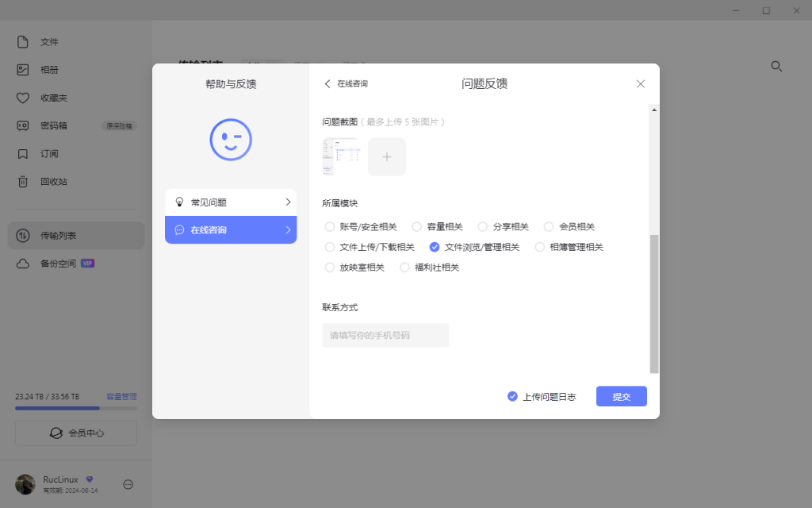Click the search magnifier icon
Image resolution: width=812 pixels, height=508 pixels.
[777, 67]
